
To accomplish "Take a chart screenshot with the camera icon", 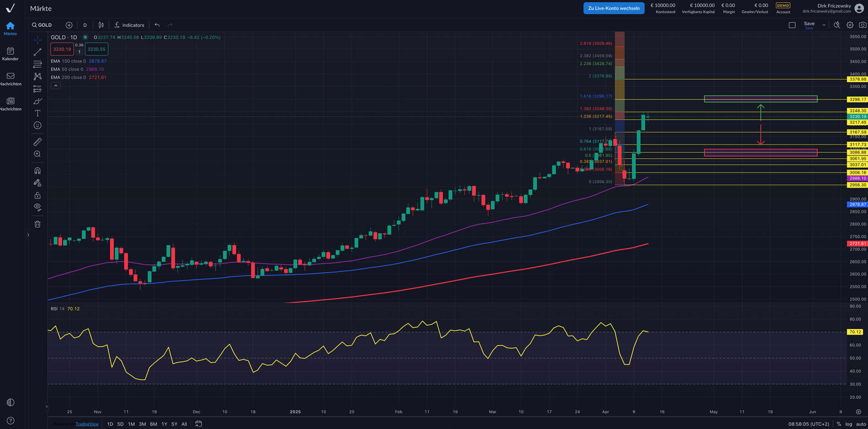I will [862, 25].
